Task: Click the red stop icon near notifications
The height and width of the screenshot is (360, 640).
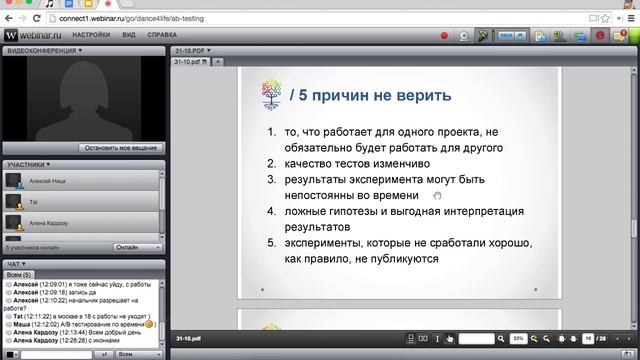Action: [x=600, y=36]
